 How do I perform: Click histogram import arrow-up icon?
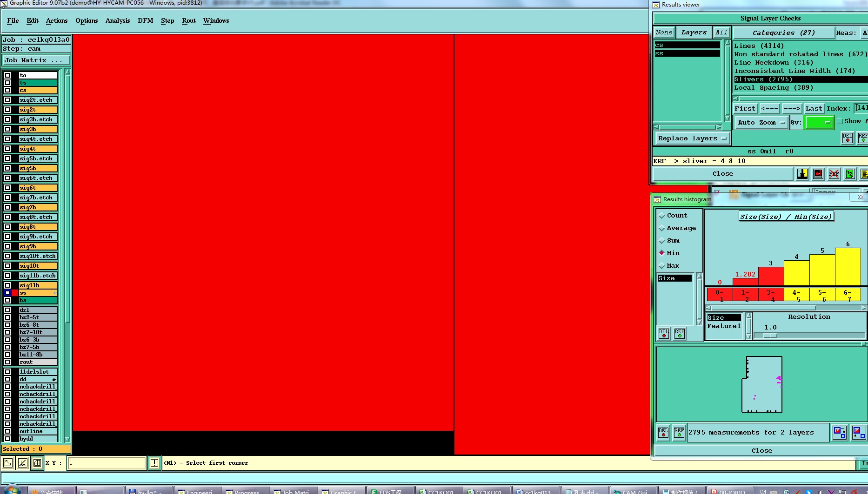tap(859, 432)
